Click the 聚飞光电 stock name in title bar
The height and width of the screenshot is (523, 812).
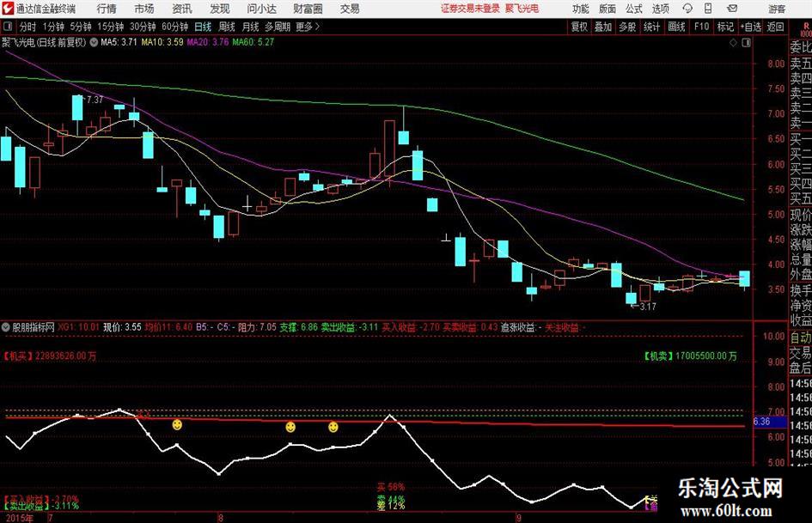point(522,9)
